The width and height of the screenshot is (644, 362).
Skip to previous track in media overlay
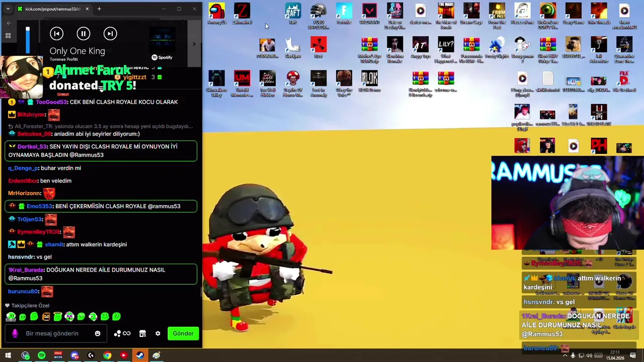[56, 34]
